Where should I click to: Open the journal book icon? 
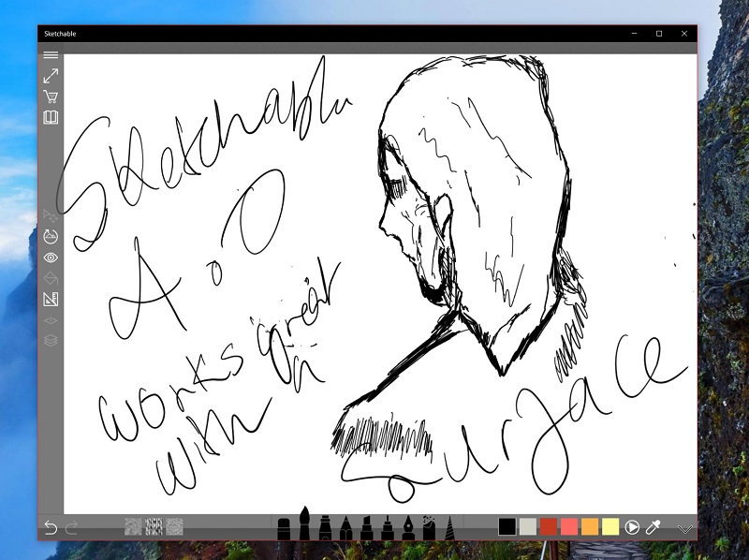pyautogui.click(x=51, y=118)
